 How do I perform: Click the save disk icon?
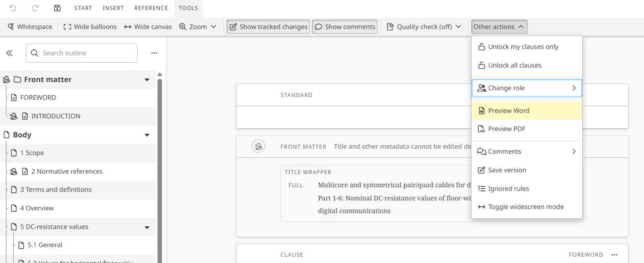click(x=57, y=8)
